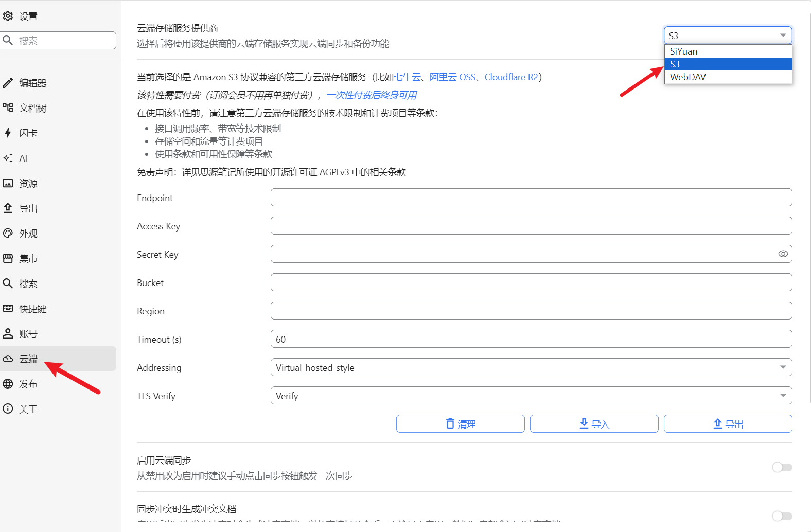811x532 pixels.
Task: Click the document tree icon
Action: pyautogui.click(x=8, y=108)
